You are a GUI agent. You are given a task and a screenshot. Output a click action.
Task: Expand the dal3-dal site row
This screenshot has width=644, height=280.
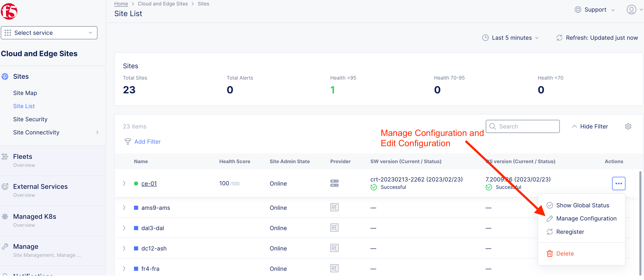coord(124,228)
